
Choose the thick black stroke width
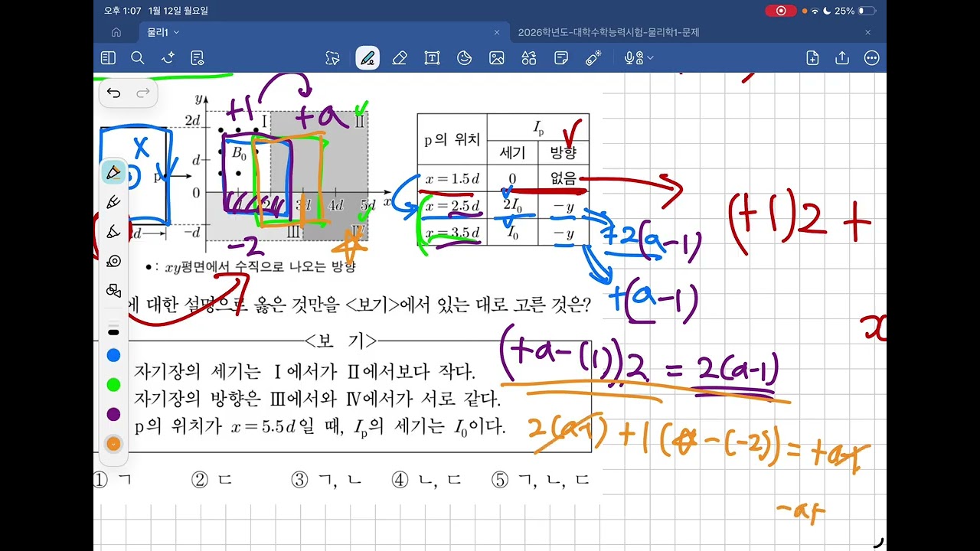113,332
